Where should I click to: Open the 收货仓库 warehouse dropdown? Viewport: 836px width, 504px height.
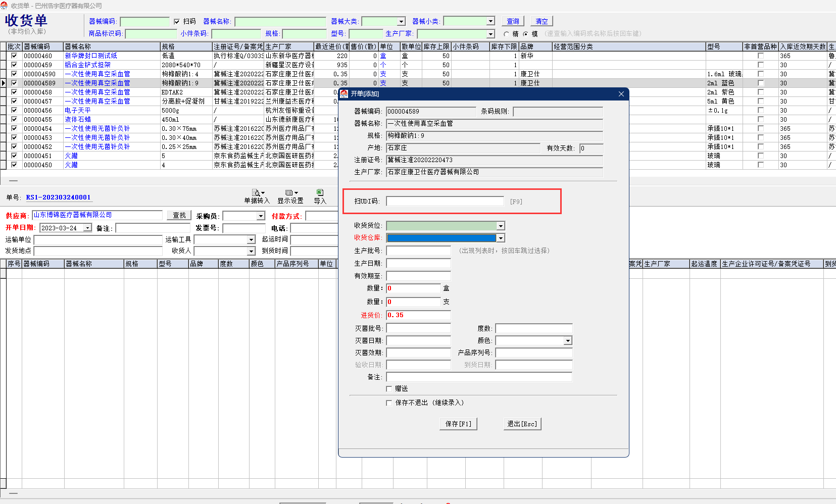(x=501, y=238)
